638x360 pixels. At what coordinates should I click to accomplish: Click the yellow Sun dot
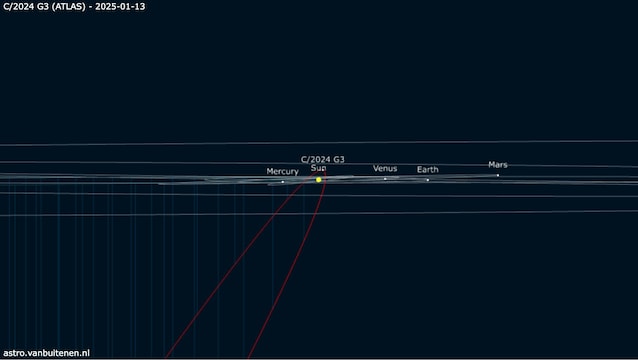click(x=319, y=179)
